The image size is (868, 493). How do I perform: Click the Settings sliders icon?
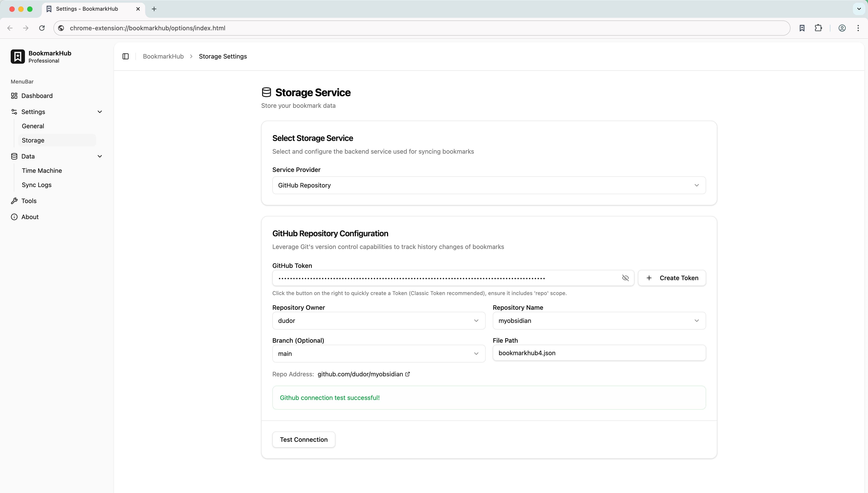[14, 112]
